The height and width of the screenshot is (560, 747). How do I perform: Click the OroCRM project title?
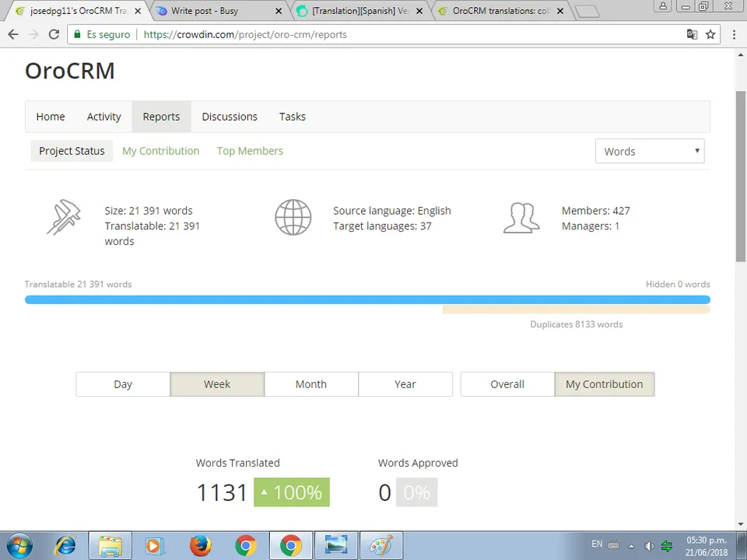tap(69, 71)
